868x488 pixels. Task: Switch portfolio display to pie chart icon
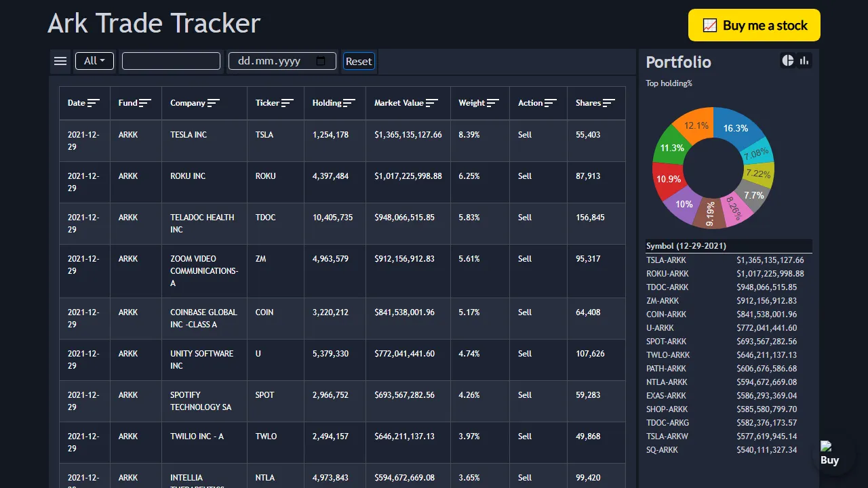787,60
